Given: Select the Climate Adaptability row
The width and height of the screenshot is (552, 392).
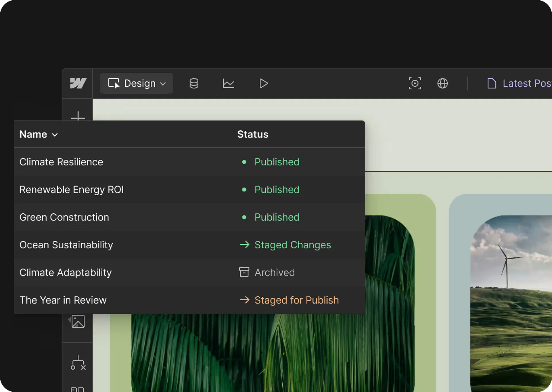Looking at the screenshot, I should point(190,272).
